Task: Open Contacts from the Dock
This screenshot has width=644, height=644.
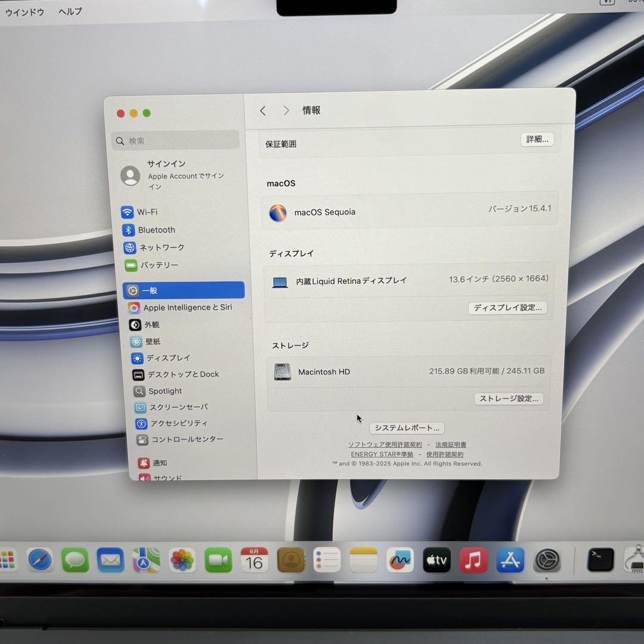Action: pos(291,560)
